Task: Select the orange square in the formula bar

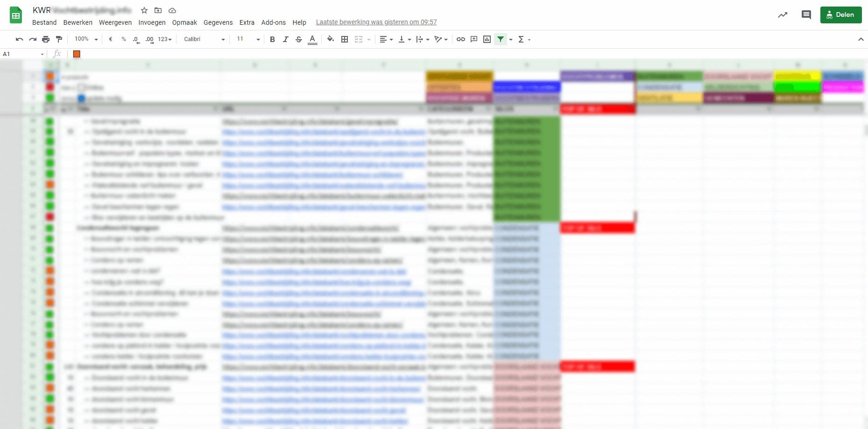Action: coord(77,54)
